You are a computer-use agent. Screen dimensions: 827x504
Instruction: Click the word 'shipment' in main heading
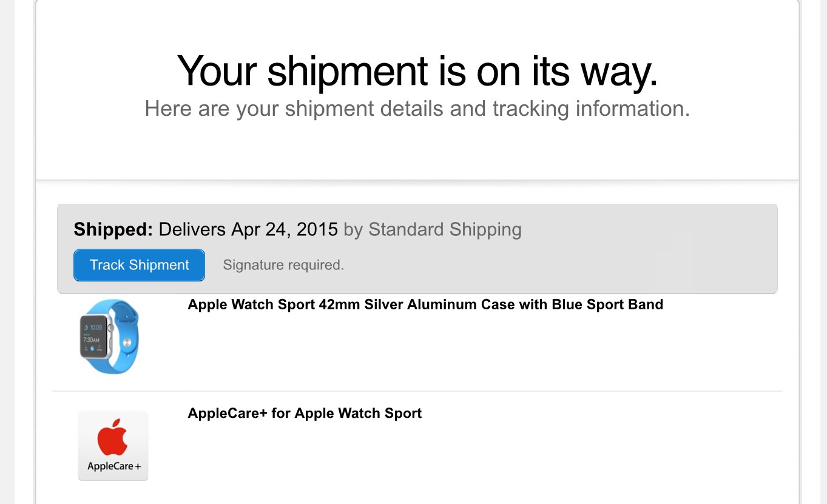point(348,71)
